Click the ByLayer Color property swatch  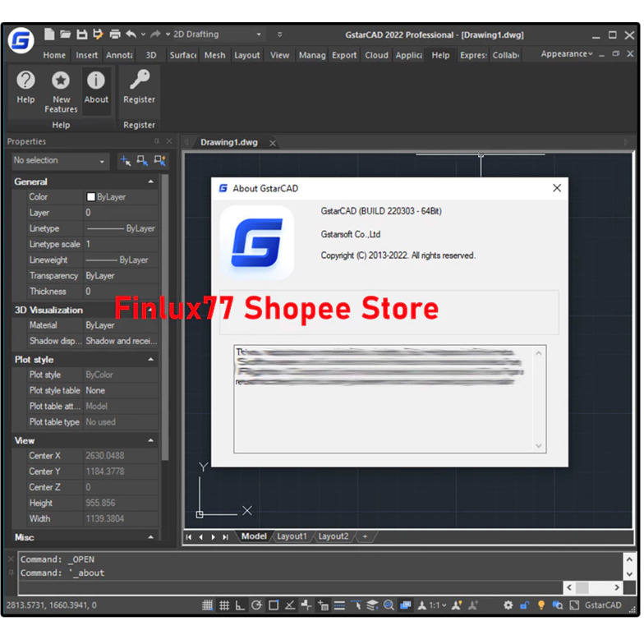91,197
